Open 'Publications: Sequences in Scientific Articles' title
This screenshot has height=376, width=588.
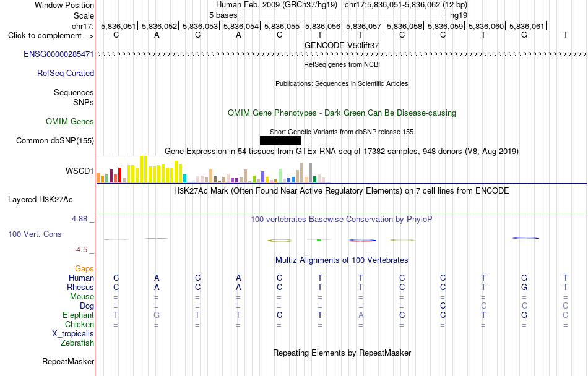click(342, 83)
